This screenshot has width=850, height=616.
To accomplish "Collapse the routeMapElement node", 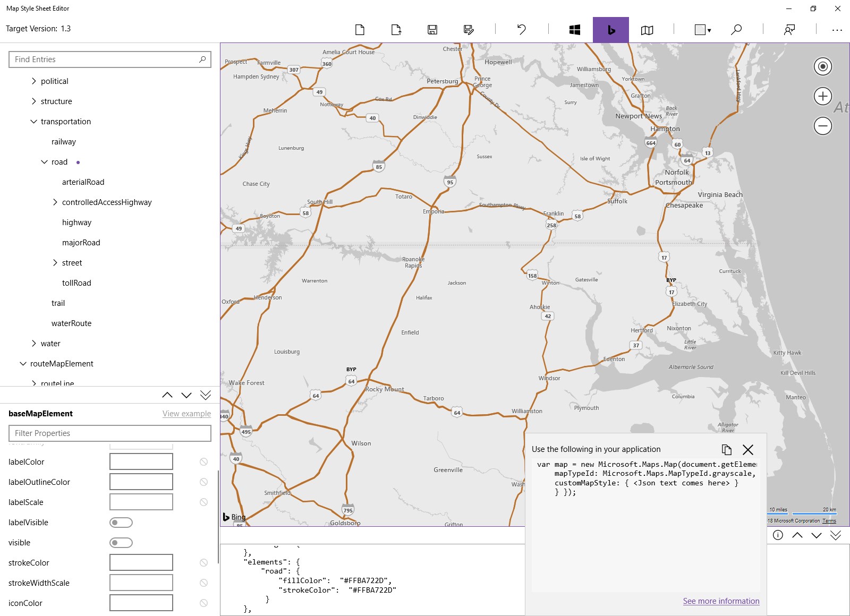I will [23, 364].
